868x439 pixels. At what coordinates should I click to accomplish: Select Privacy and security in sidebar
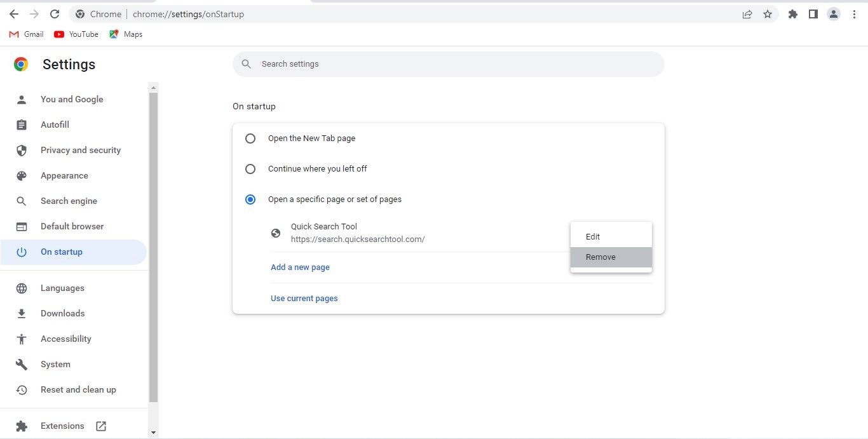pos(80,150)
